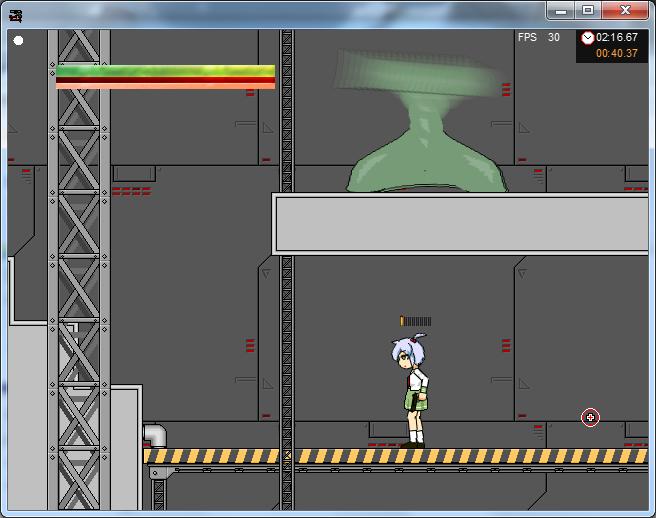The height and width of the screenshot is (518, 656).
Task: Click the gray platform under the slime
Action: point(460,224)
